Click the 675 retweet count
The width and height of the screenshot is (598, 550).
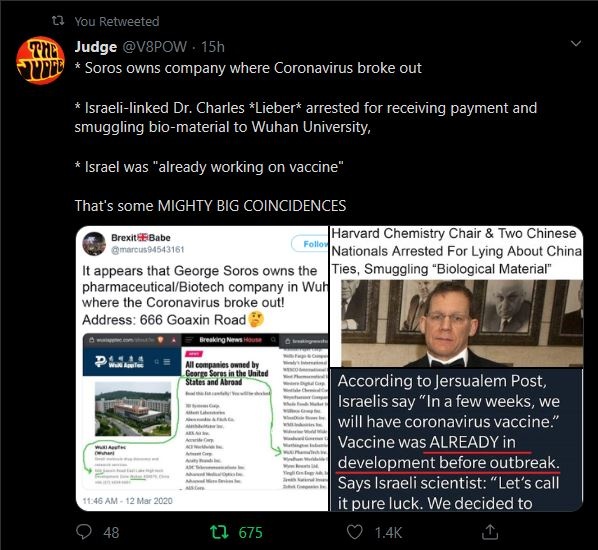pyautogui.click(x=251, y=532)
